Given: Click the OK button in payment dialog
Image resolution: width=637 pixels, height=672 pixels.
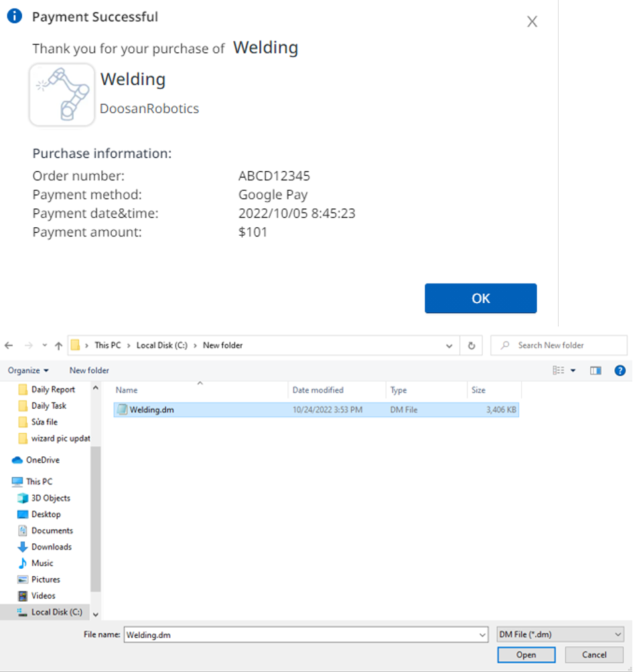Looking at the screenshot, I should (480, 298).
